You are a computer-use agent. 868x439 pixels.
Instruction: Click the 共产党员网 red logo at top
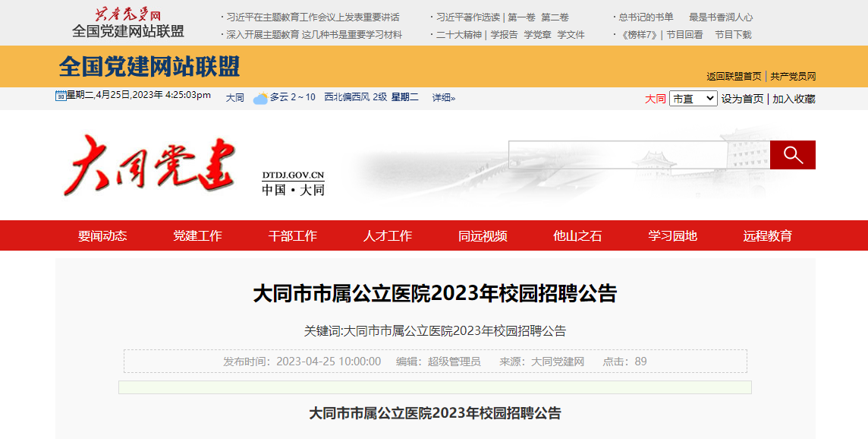click(x=128, y=14)
